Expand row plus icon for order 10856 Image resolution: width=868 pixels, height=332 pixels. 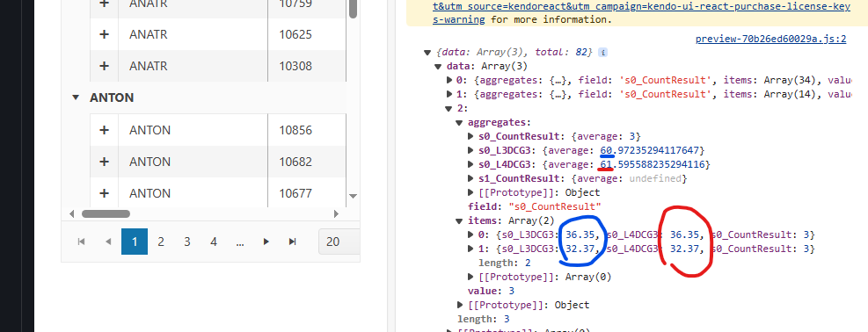pyautogui.click(x=104, y=130)
